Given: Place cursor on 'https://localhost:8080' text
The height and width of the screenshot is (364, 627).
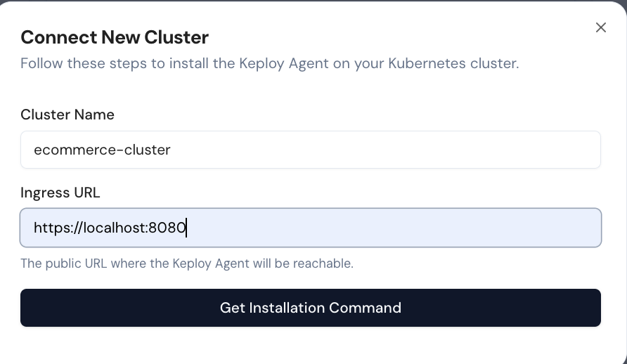Looking at the screenshot, I should [109, 228].
